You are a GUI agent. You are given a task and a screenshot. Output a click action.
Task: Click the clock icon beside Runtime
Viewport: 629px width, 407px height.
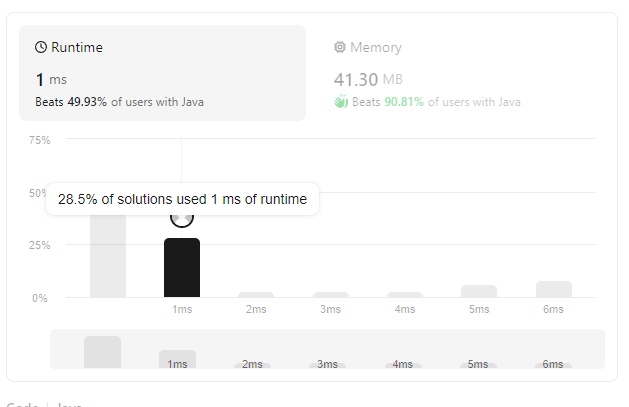click(x=41, y=47)
